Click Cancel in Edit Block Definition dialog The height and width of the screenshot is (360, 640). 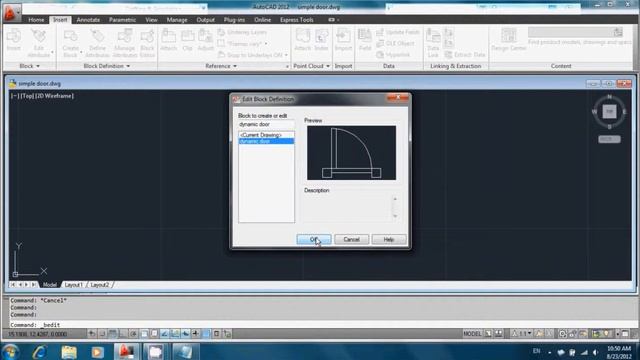click(x=351, y=239)
